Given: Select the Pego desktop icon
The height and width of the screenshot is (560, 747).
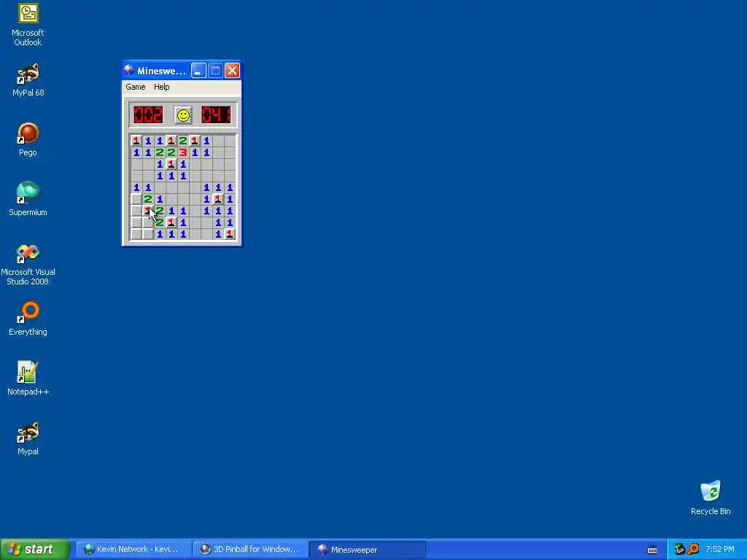Looking at the screenshot, I should [x=28, y=139].
